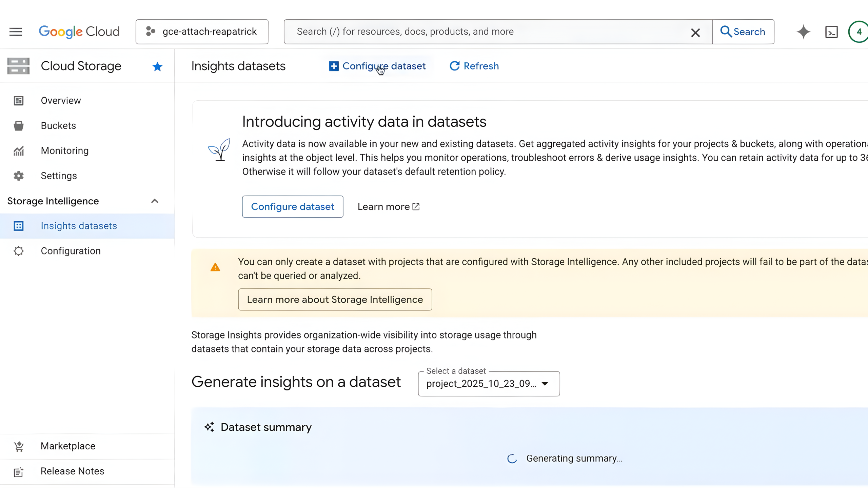Screen dimensions: 868x488
Task: Go to Monitoring in the sidebar
Action: coord(64,151)
